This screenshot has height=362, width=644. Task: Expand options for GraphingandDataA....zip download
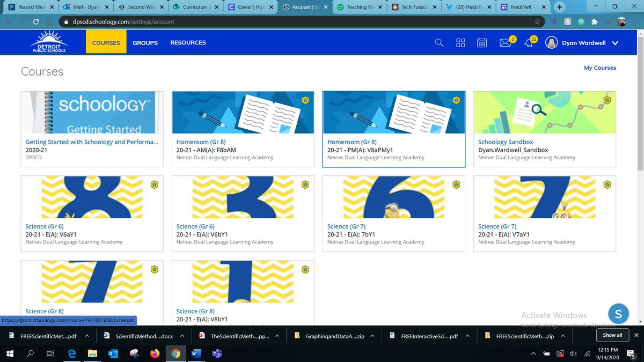tap(372, 336)
